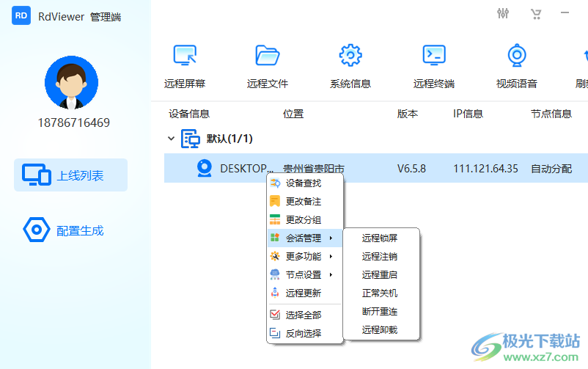Click node cell 自动分配
Image resolution: width=588 pixels, height=369 pixels.
[x=551, y=169]
